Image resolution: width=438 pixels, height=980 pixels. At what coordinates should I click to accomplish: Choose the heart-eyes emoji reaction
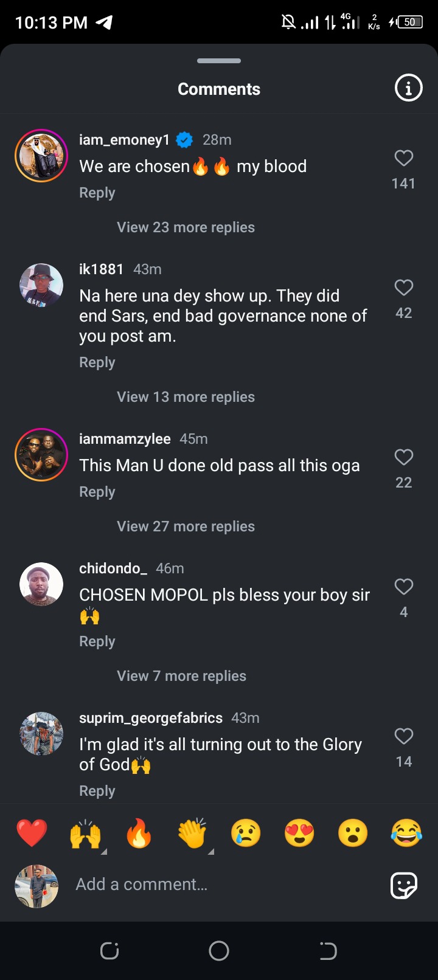click(299, 833)
